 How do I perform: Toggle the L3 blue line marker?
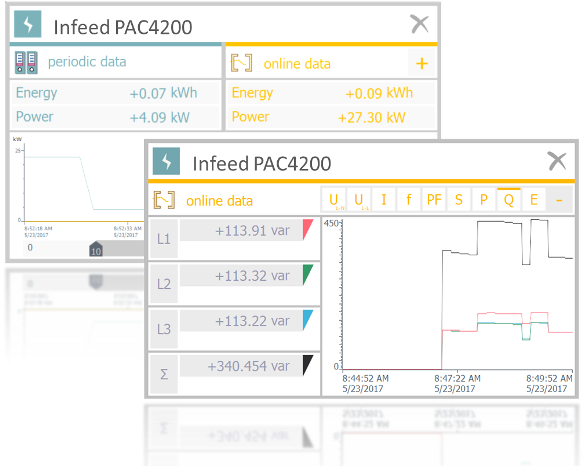[308, 320]
